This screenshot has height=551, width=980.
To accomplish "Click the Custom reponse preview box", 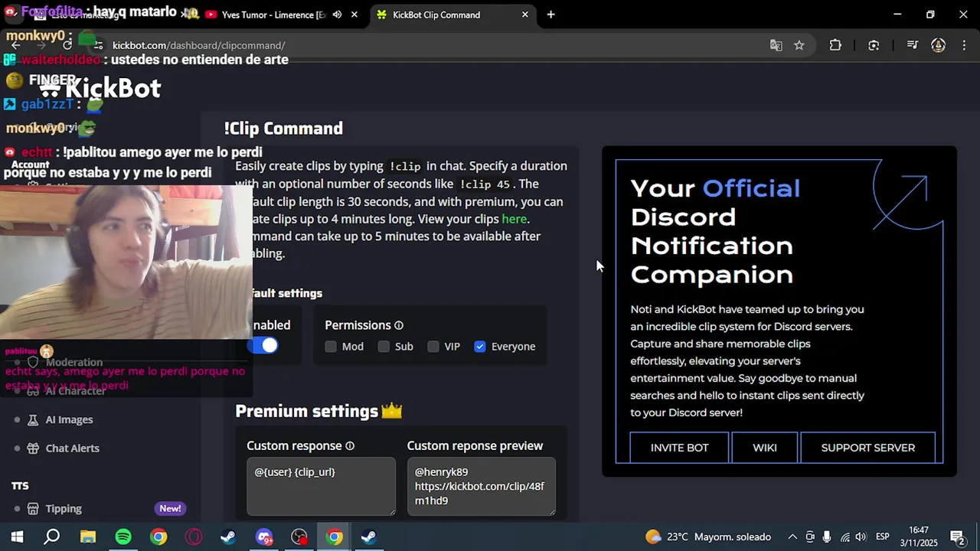I will (x=482, y=486).
